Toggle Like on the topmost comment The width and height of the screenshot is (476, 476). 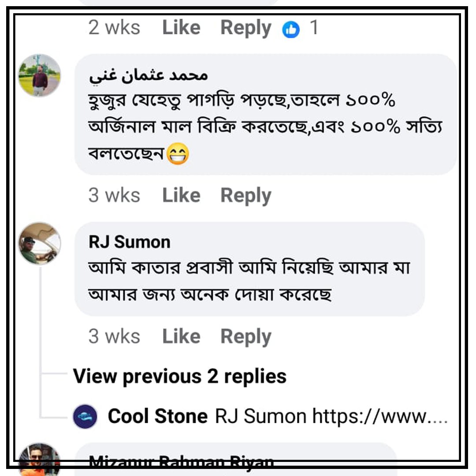coord(182,27)
